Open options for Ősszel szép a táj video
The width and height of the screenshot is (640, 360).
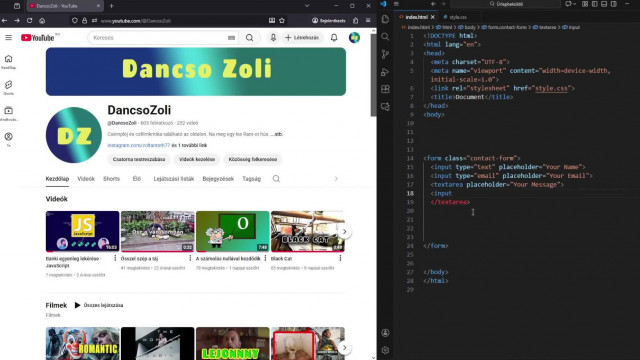tap(190, 258)
